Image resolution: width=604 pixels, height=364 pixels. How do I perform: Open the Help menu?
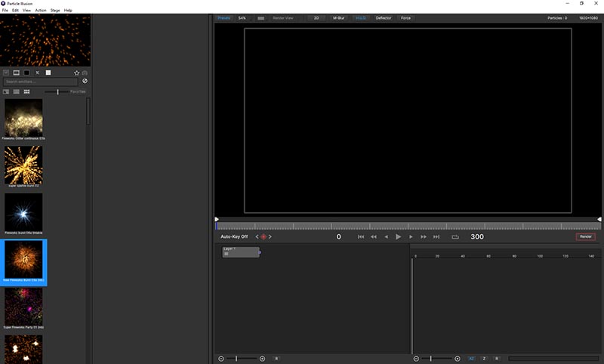point(68,11)
